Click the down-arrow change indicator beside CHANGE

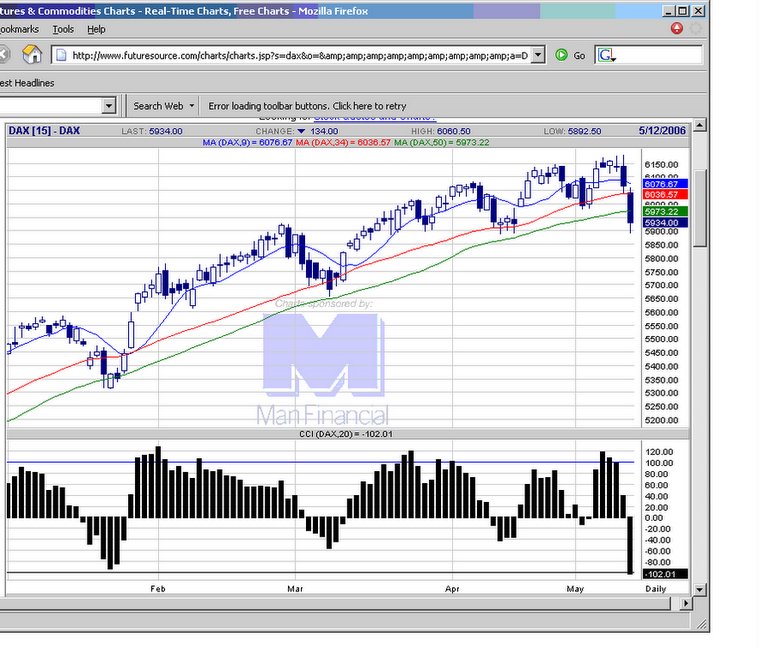pos(302,131)
